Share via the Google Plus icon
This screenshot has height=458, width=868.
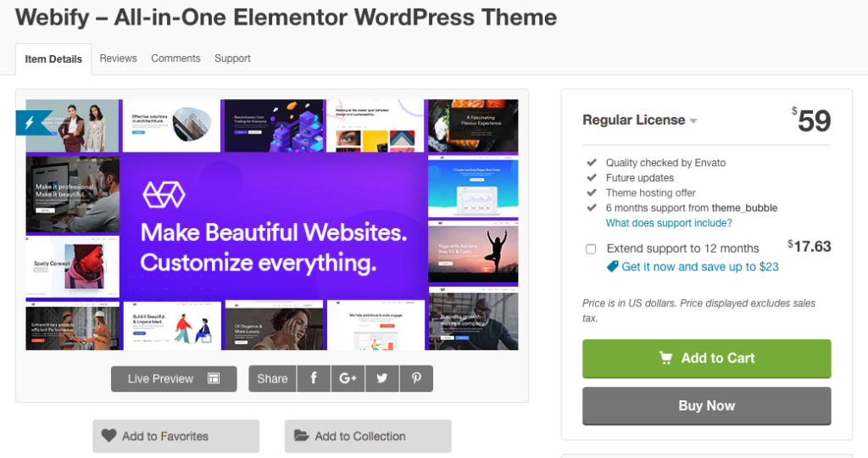click(x=348, y=378)
